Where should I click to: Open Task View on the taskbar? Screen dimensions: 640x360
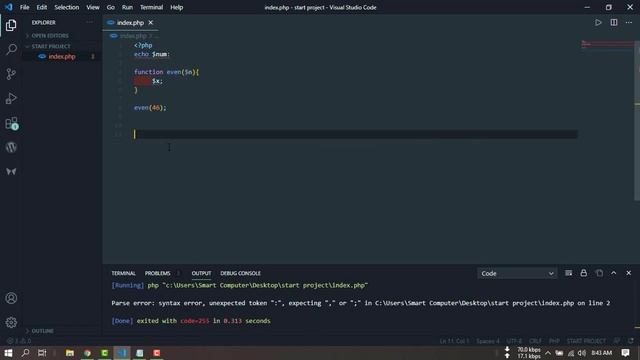tap(42, 353)
